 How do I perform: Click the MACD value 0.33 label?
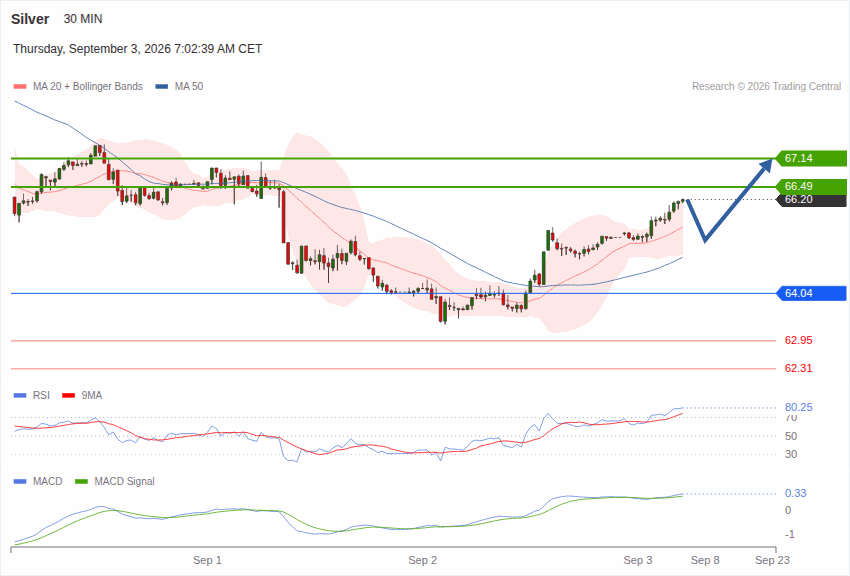point(795,493)
